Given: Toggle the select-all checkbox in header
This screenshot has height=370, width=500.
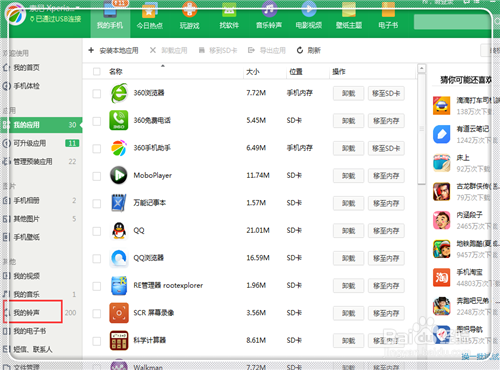Looking at the screenshot, I should click(x=97, y=71).
